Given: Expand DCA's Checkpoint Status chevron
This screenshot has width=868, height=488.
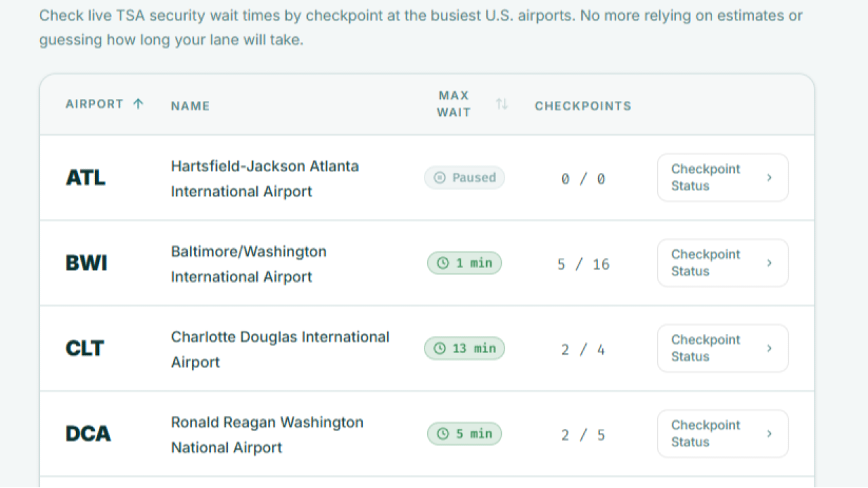Looking at the screenshot, I should pos(769,434).
